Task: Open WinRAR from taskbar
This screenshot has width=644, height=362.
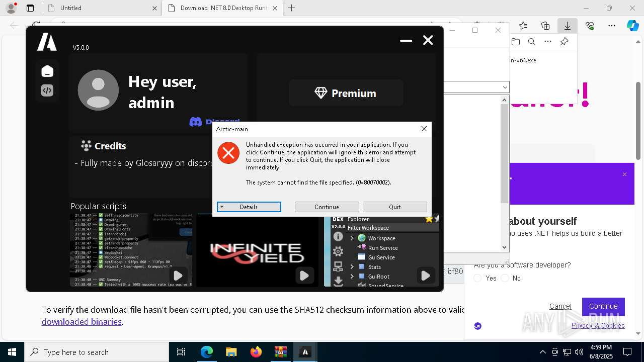Action: 280,352
